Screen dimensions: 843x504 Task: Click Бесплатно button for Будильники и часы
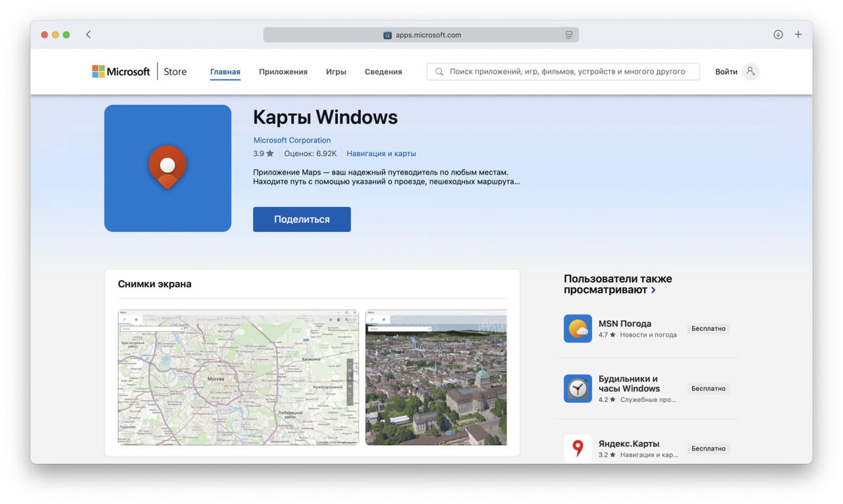point(708,388)
